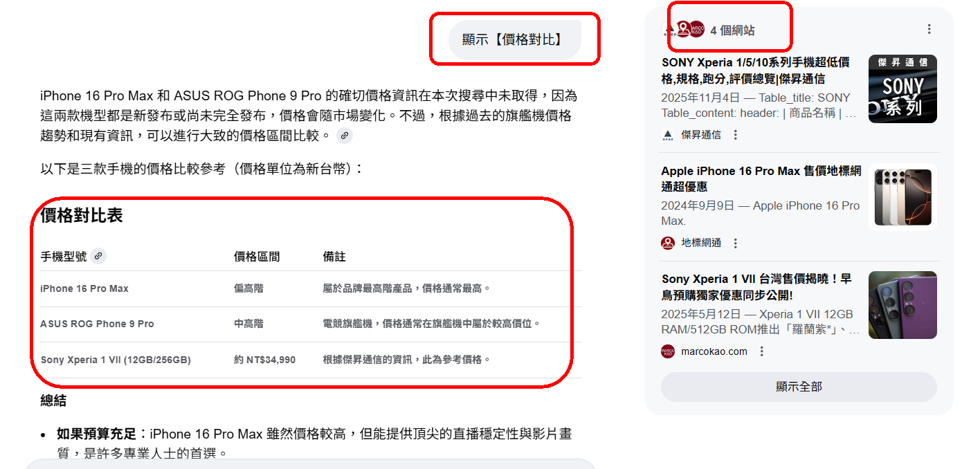Click the marcokao.com site favicon
Image resolution: width=980 pixels, height=469 pixels.
tap(668, 351)
